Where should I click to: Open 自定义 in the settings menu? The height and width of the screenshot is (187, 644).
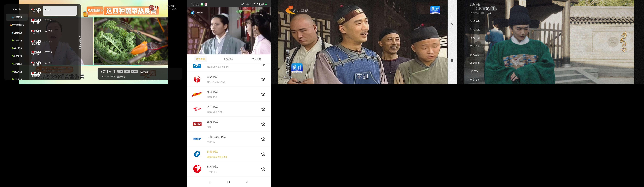click(x=475, y=71)
